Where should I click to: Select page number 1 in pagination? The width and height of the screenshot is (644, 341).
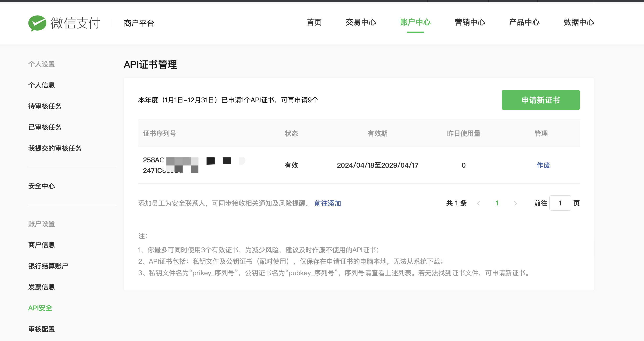(x=497, y=203)
